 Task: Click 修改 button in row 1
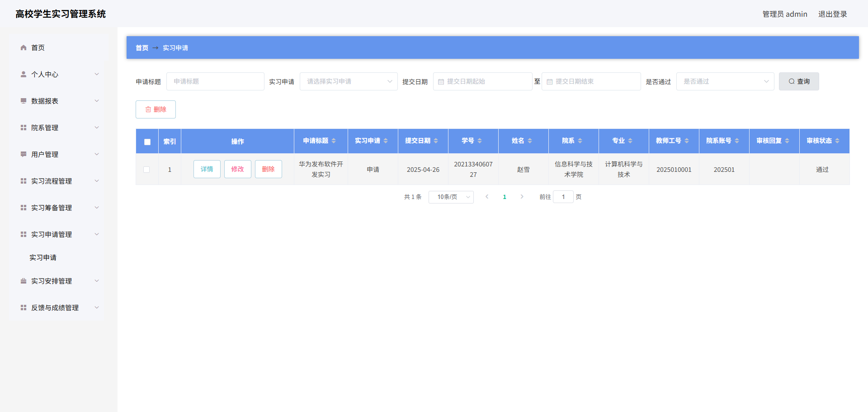[x=238, y=169]
